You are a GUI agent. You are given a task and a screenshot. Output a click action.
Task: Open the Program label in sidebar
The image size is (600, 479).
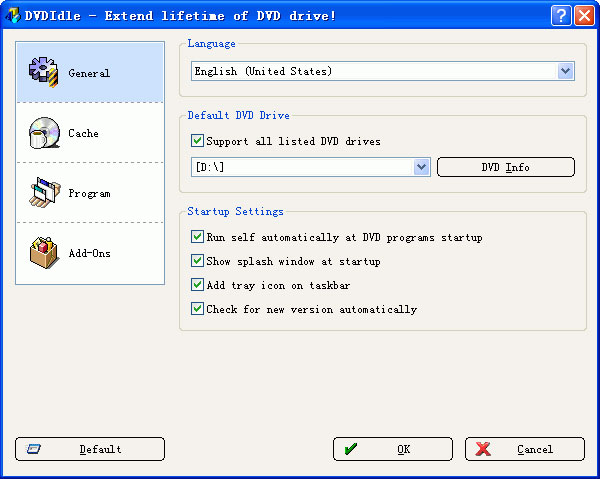click(90, 194)
